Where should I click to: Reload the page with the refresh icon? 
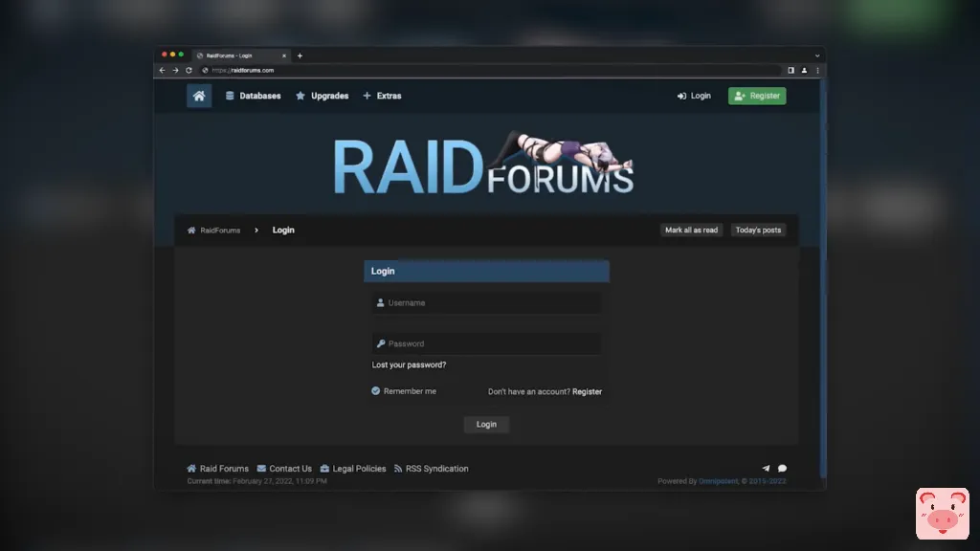coord(189,71)
